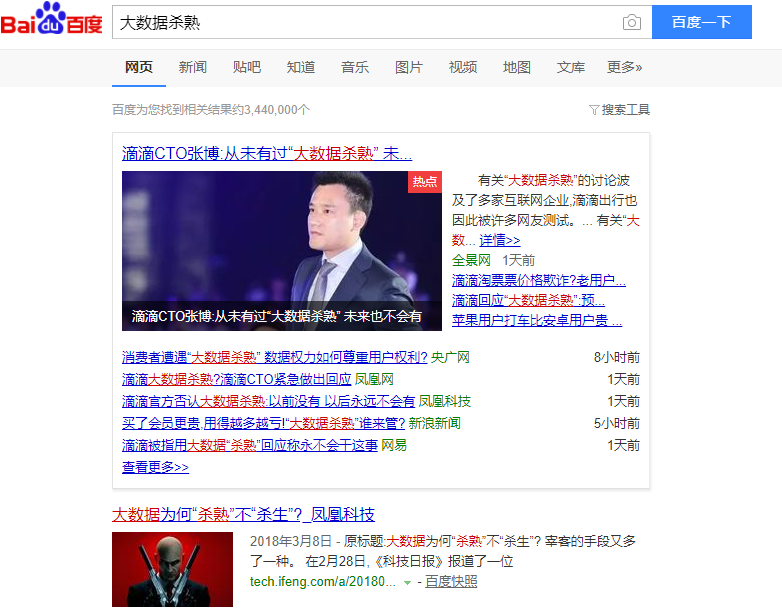Select the 地图 tab
The height and width of the screenshot is (616, 782).
(x=517, y=67)
